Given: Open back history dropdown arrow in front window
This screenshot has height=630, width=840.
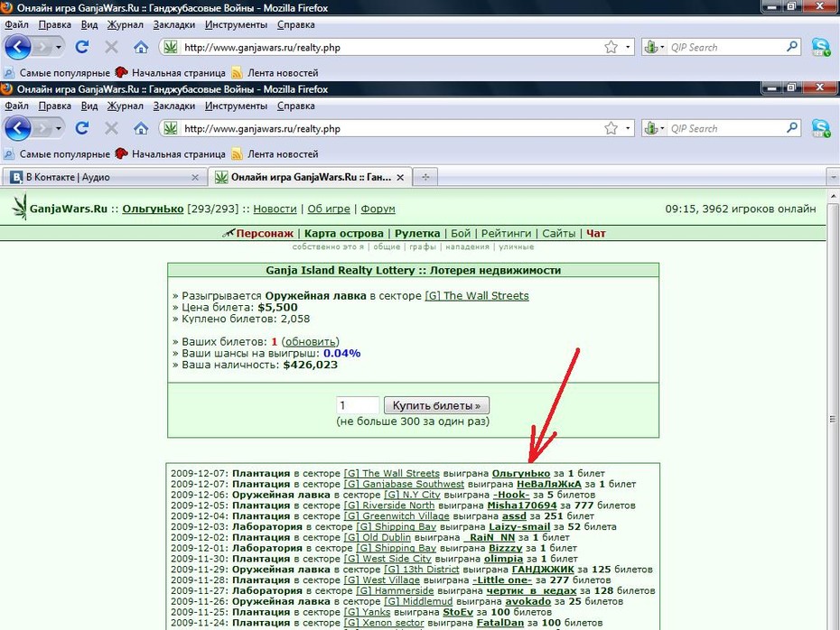Looking at the screenshot, I should (x=59, y=128).
